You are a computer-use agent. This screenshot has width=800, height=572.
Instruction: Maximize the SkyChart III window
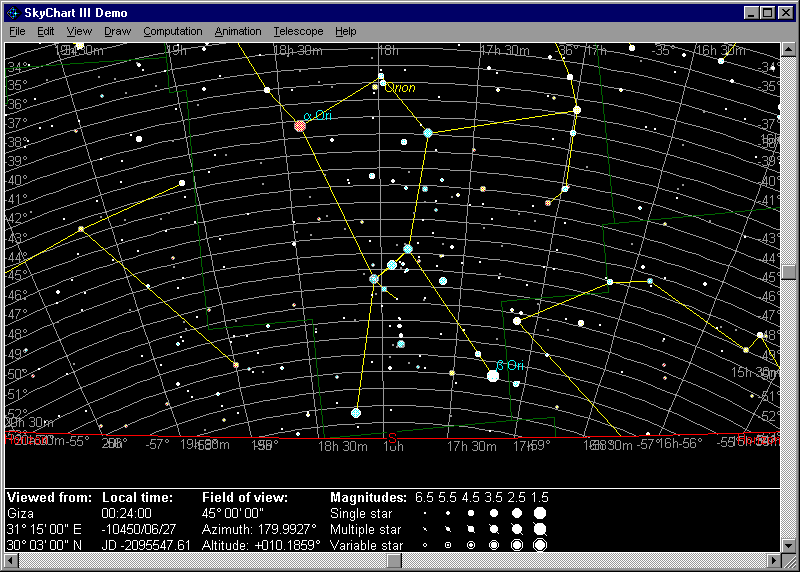coord(768,13)
